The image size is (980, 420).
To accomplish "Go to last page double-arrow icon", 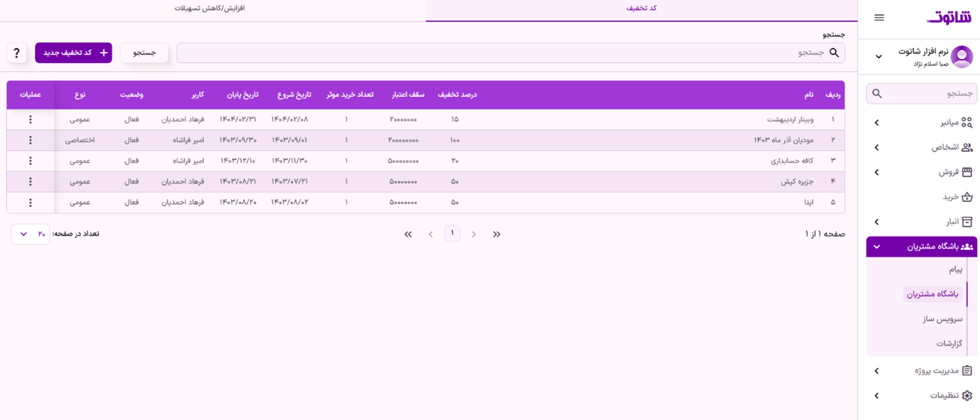I will [x=408, y=234].
